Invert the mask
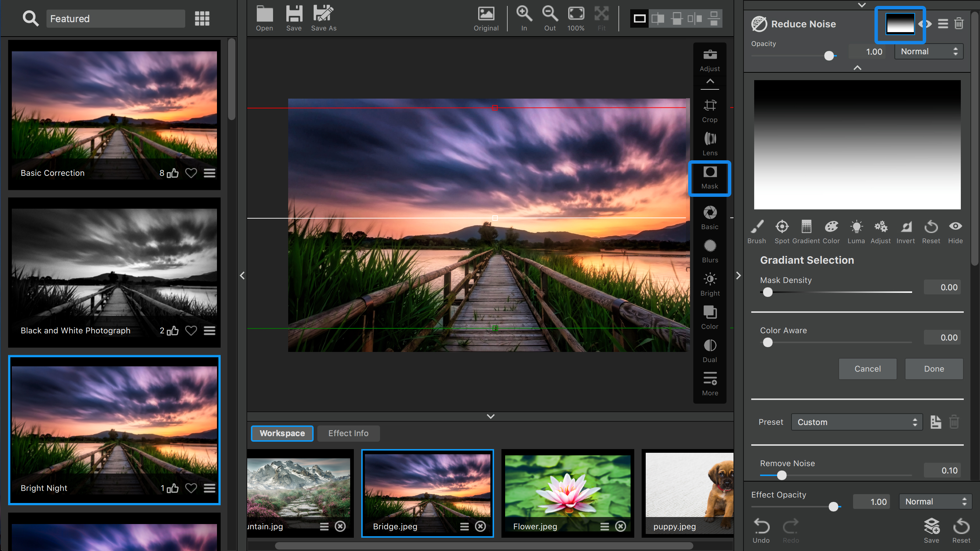Viewport: 980px width, 551px height. pyautogui.click(x=905, y=232)
